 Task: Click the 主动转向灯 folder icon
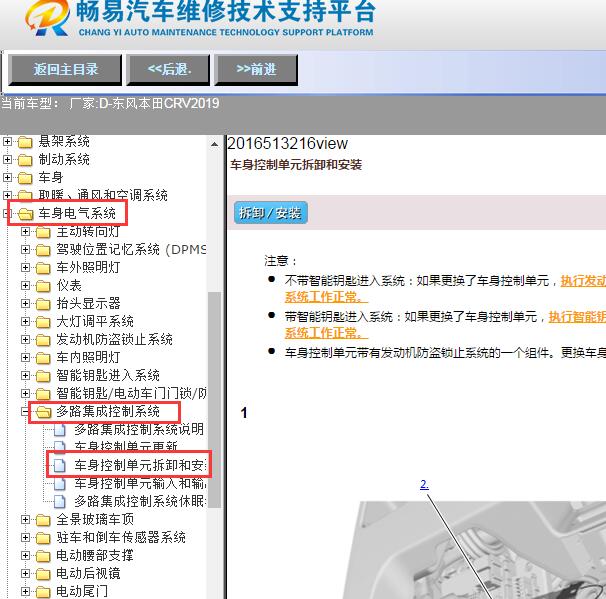coord(43,232)
